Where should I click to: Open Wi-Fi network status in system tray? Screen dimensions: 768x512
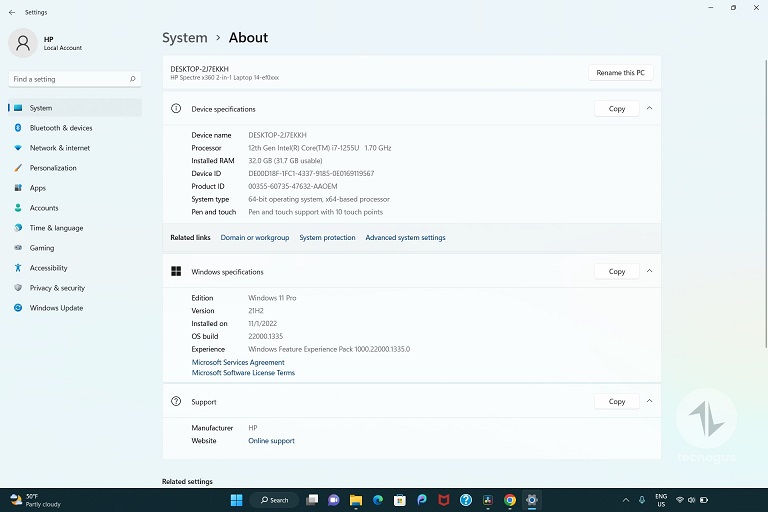[x=680, y=500]
